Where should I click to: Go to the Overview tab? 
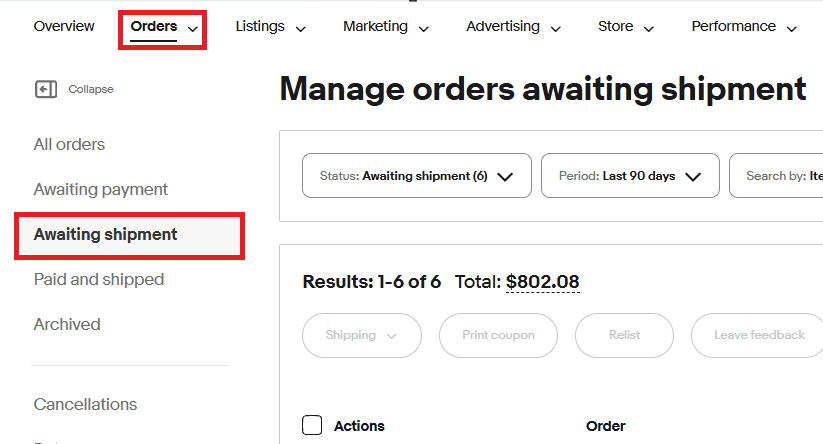[x=64, y=27]
